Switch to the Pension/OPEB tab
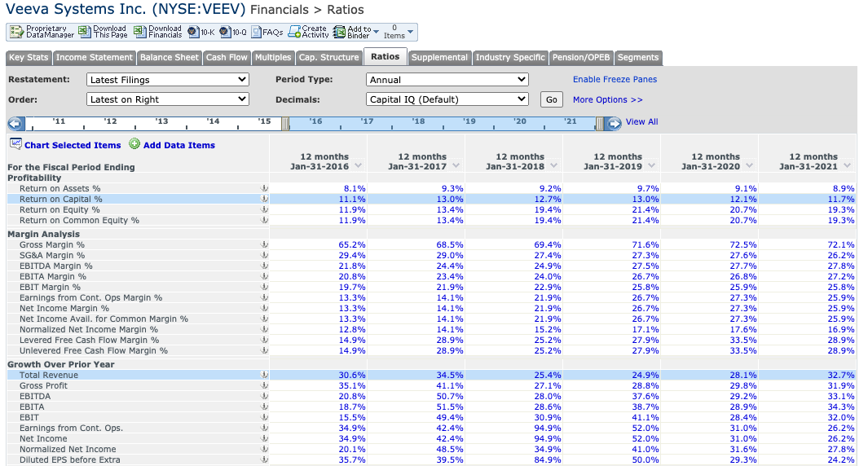Image resolution: width=868 pixels, height=466 pixels. click(581, 58)
